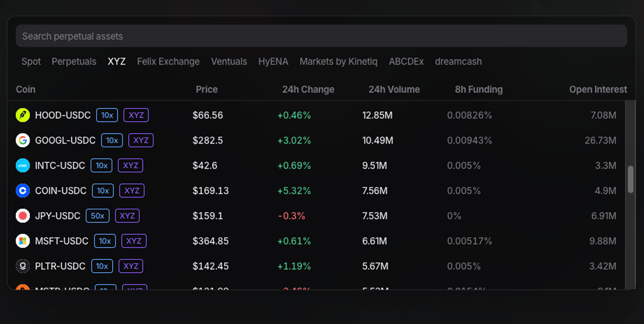Click the $66.56 price of HOOD-USDC

click(208, 115)
